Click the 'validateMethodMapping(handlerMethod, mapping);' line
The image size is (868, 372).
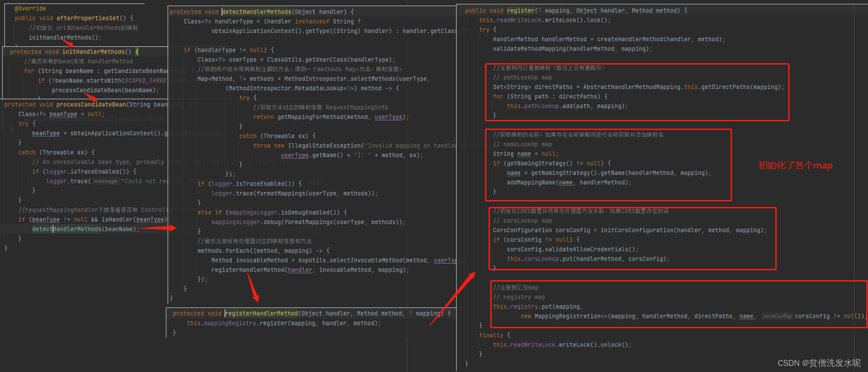[x=573, y=49]
